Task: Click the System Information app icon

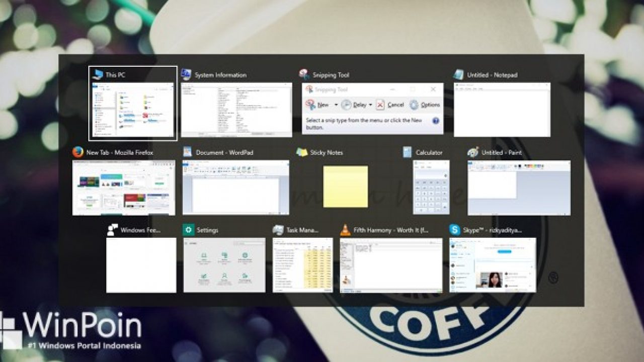Action: tap(186, 74)
